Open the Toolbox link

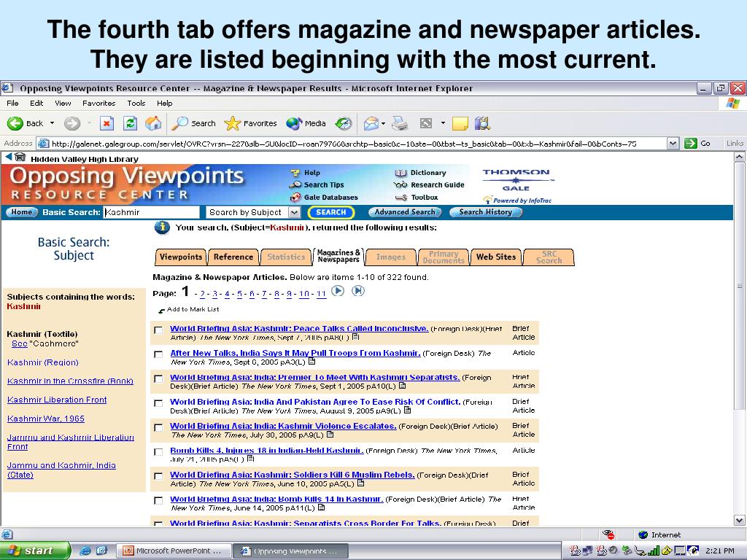pos(424,197)
